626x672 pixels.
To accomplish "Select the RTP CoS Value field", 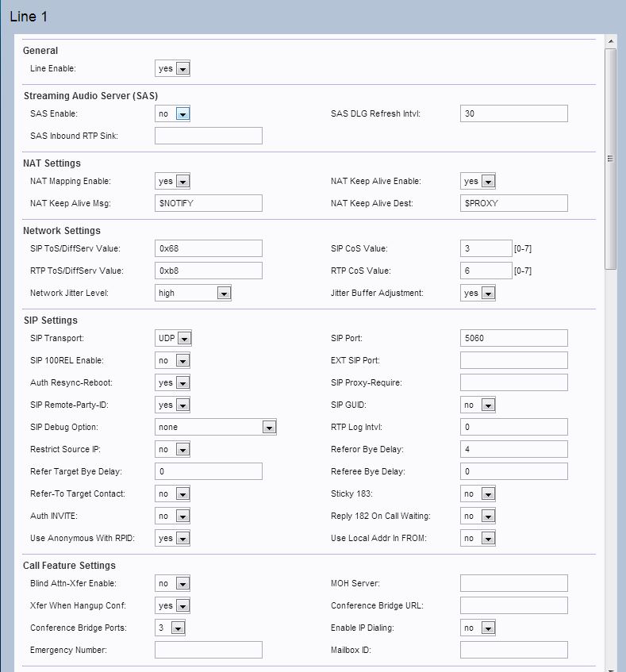I will [486, 271].
